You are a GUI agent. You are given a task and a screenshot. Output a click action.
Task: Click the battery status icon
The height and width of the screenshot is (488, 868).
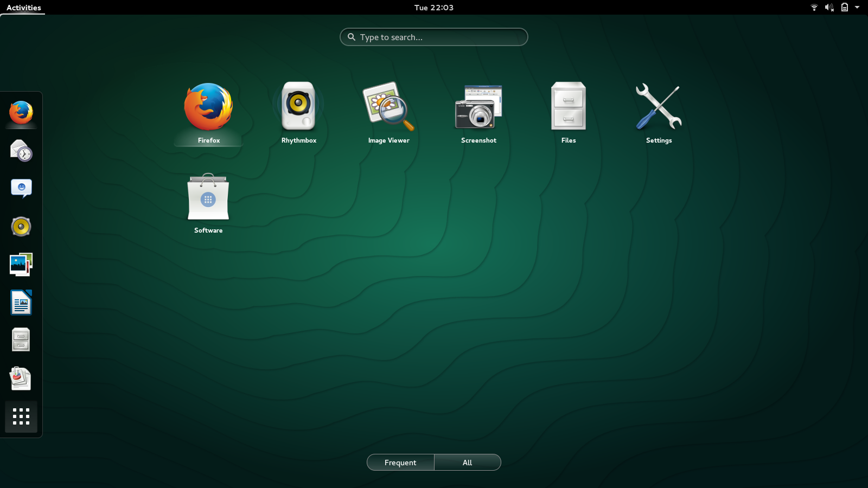click(x=845, y=8)
